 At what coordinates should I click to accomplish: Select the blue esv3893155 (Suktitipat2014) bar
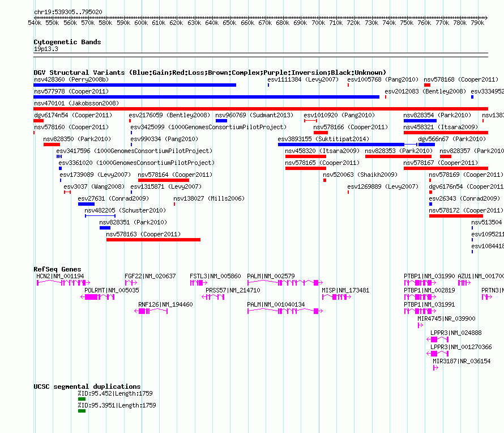click(348, 145)
